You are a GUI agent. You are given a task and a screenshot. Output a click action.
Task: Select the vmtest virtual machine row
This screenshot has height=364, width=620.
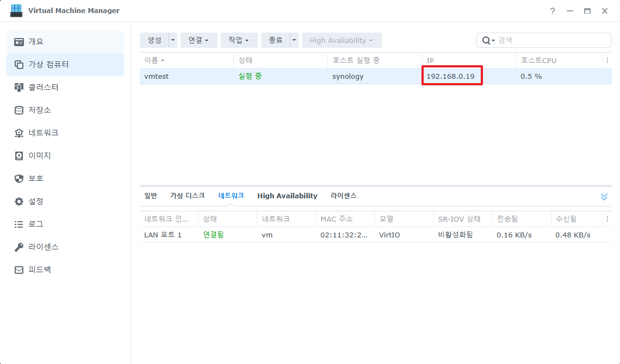(376, 76)
